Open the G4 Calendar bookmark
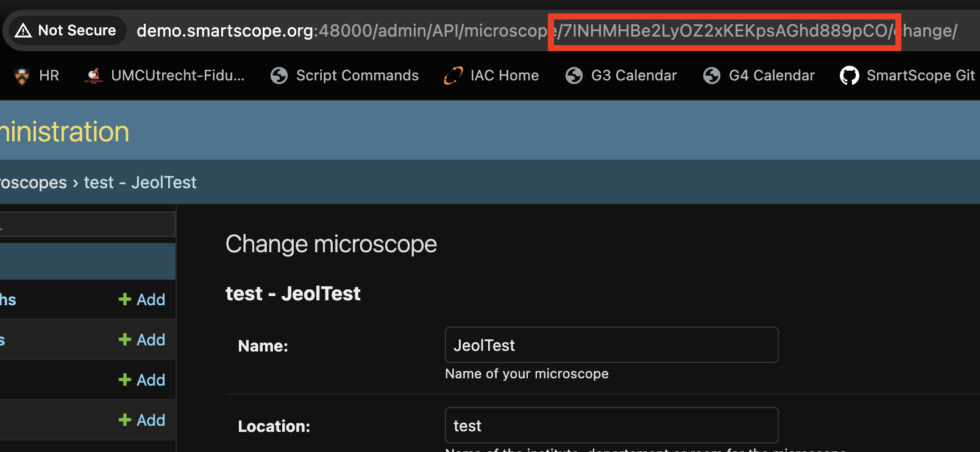The height and width of the screenshot is (452, 980). click(759, 76)
